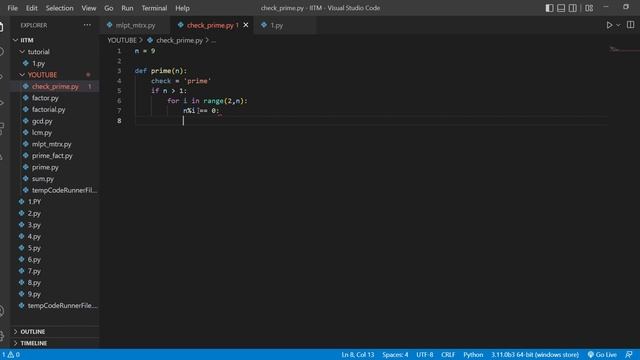Toggle the bottom panel layout icon

tap(561, 8)
